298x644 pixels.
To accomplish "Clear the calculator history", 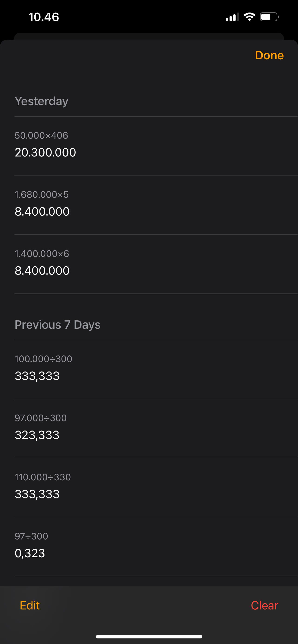I will tap(265, 605).
